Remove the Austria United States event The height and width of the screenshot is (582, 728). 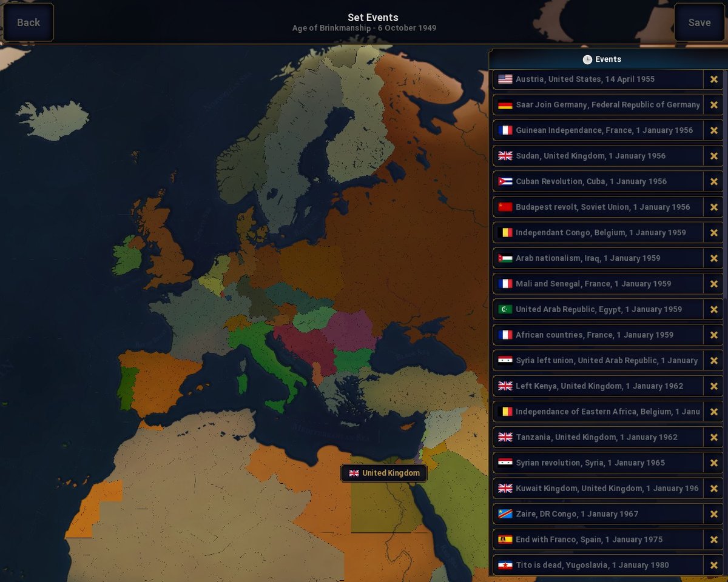713,79
